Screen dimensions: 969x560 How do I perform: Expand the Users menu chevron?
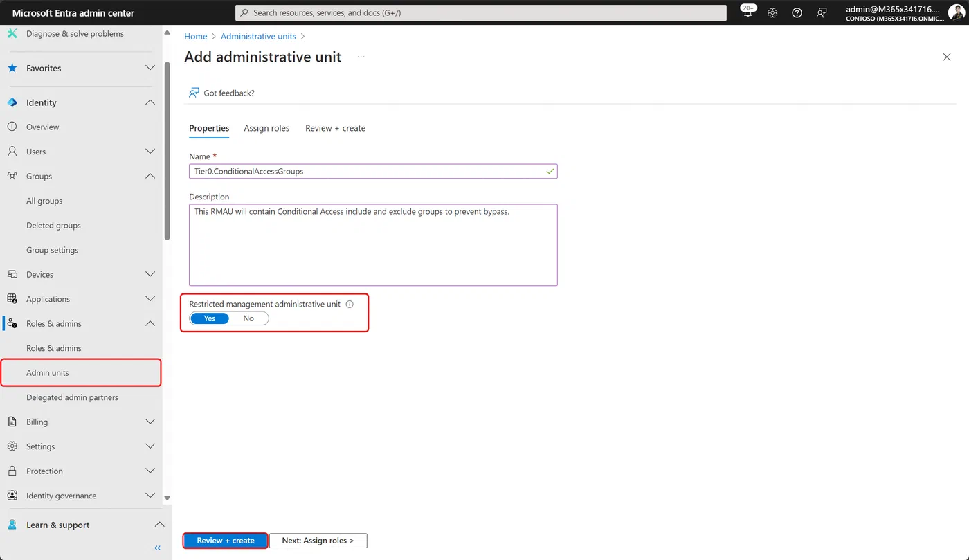coord(150,152)
